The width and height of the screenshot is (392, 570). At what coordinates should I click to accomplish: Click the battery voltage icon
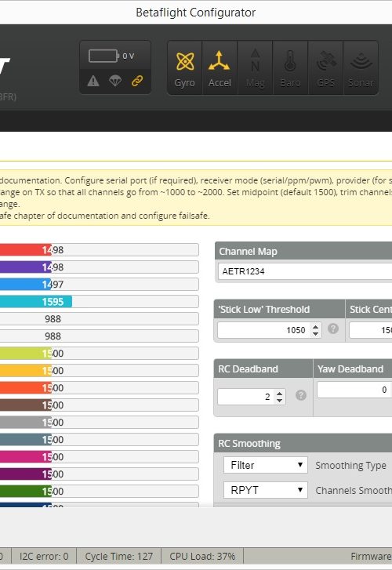(x=103, y=56)
